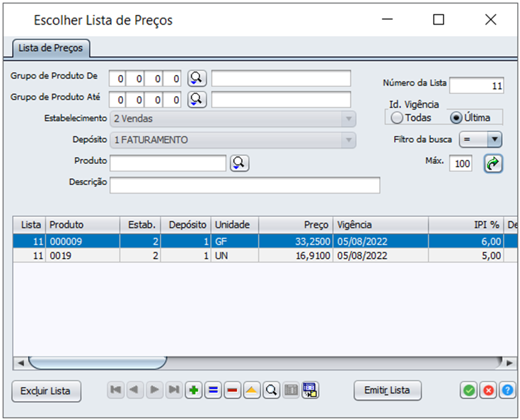Click the Depósito column header
The width and height of the screenshot is (520, 420).
pyautogui.click(x=186, y=225)
